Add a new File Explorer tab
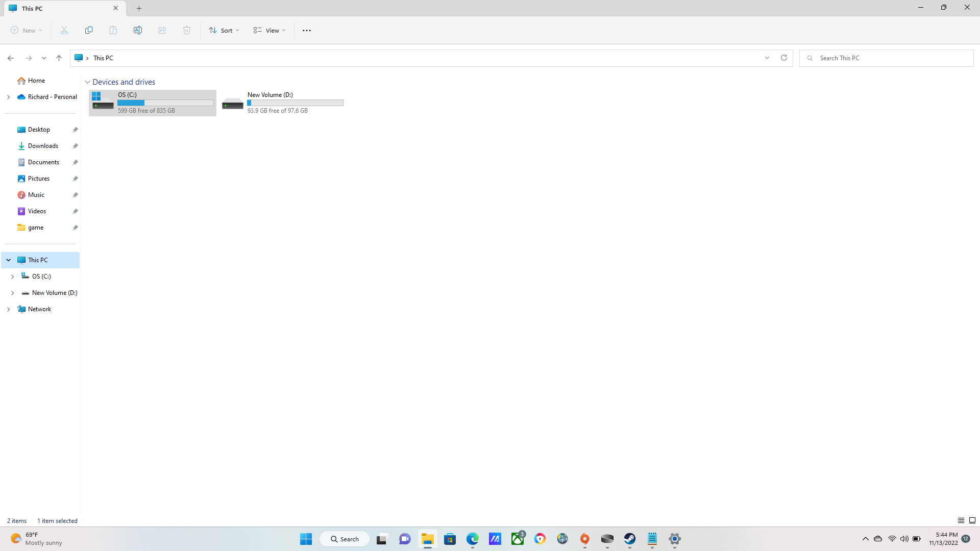 click(x=139, y=8)
